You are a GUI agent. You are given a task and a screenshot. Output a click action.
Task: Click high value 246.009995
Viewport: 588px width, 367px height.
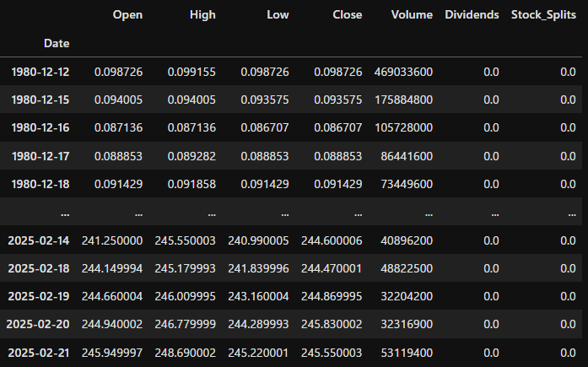(186, 296)
